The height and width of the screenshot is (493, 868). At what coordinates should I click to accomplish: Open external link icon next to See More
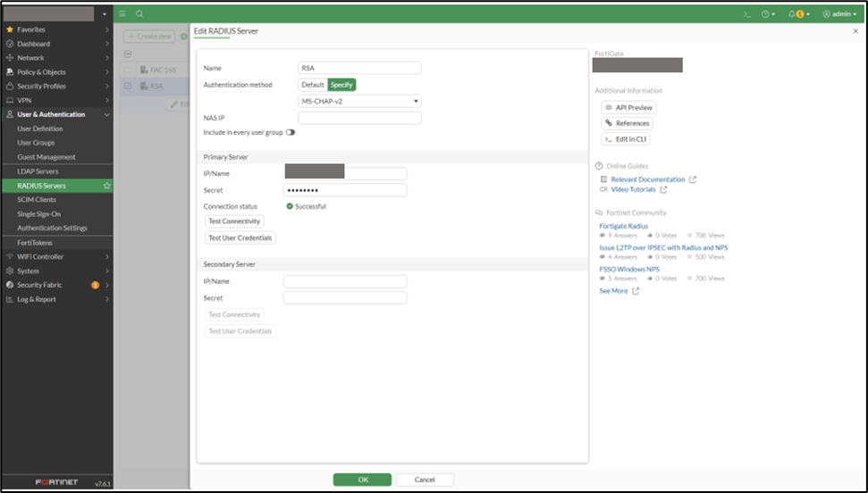click(636, 291)
